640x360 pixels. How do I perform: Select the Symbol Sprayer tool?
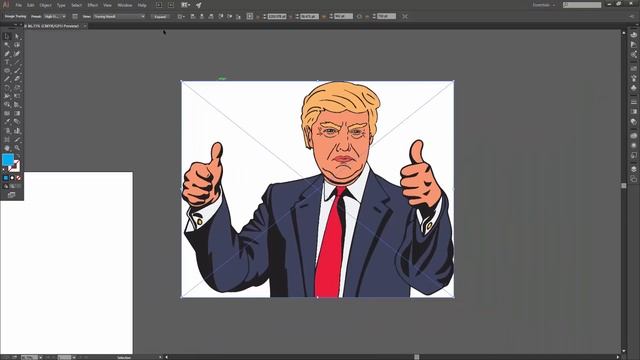(x=7, y=131)
